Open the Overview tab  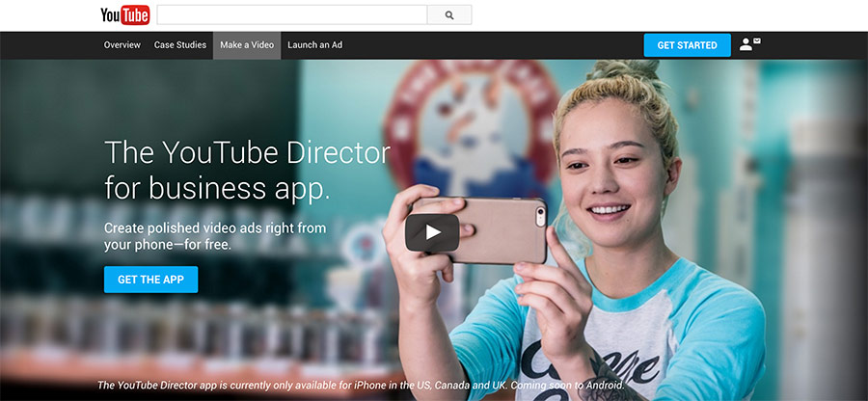[x=122, y=45]
